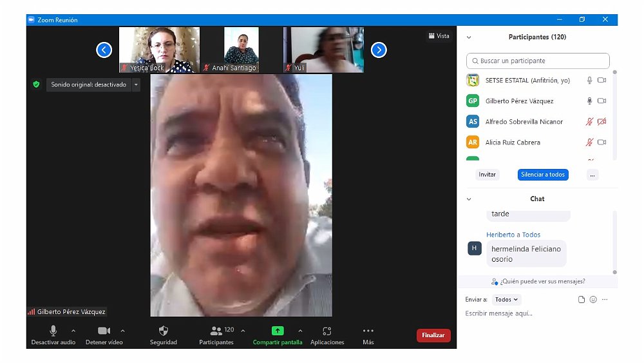This screenshot has height=363, width=644.
Task: Expand the Sonido original dropdown arrow
Action: [136, 84]
